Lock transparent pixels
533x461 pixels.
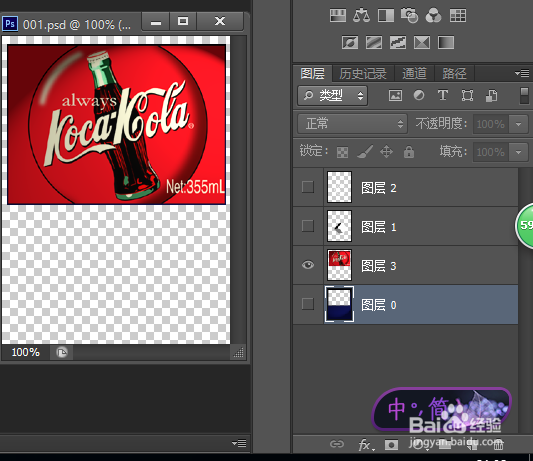click(x=342, y=152)
